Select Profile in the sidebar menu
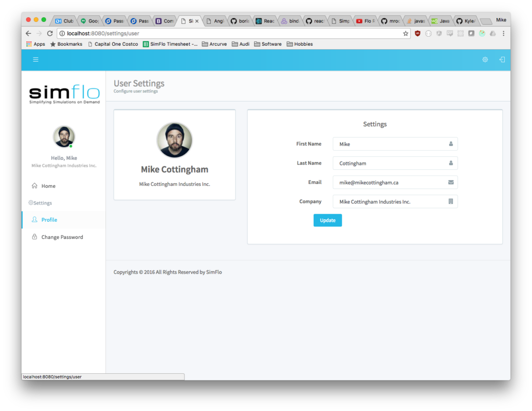Viewport: 532px width, 411px height. coord(49,220)
